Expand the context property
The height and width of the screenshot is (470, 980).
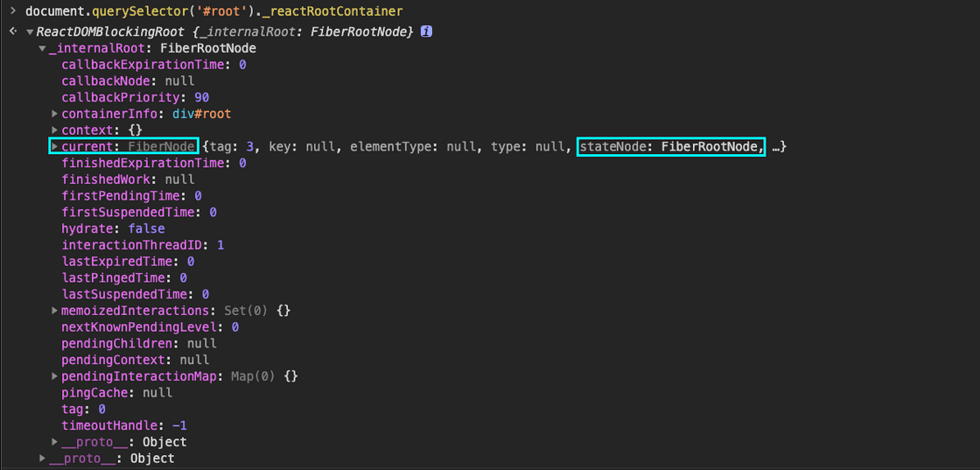(x=56, y=130)
